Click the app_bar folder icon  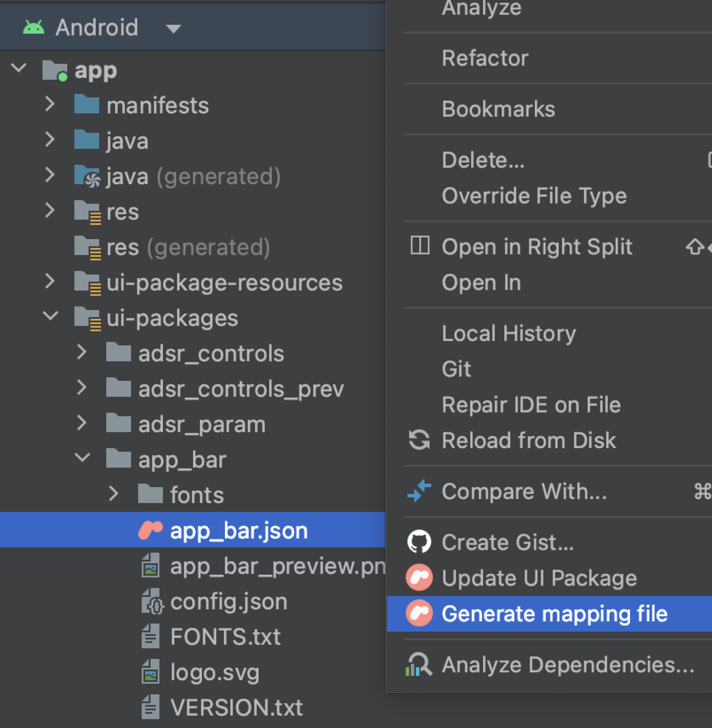[x=119, y=458]
